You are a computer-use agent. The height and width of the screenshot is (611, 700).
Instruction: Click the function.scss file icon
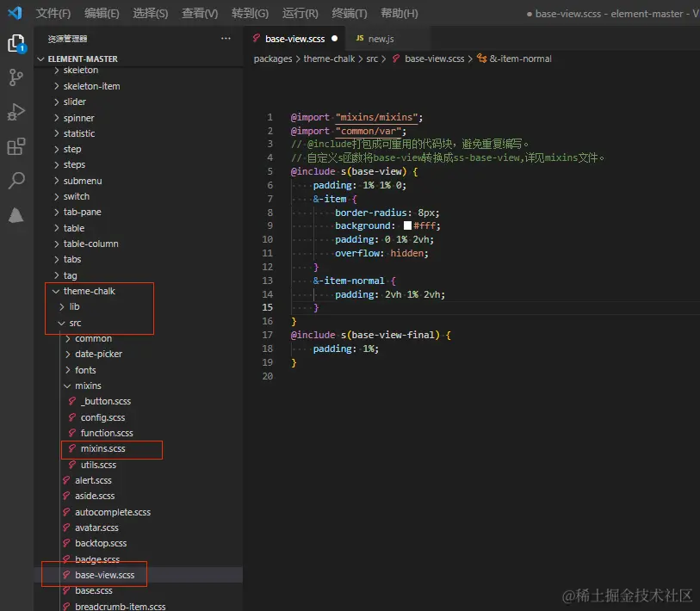[x=71, y=433]
